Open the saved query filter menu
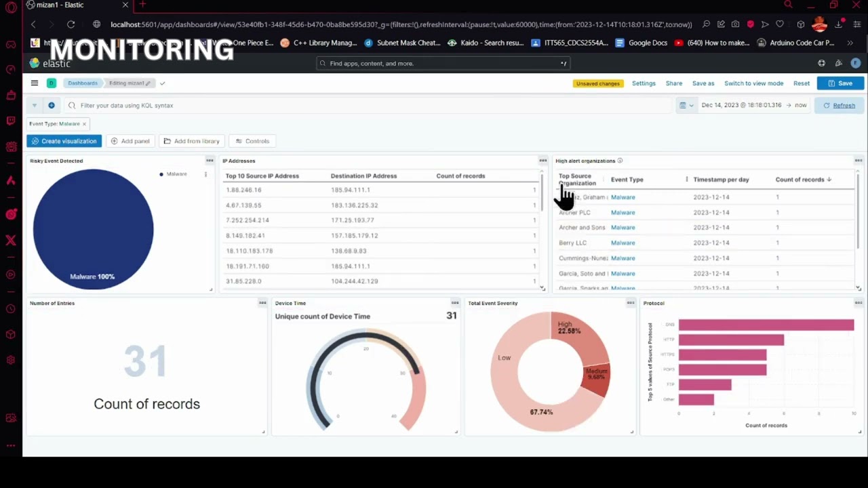The width and height of the screenshot is (868, 488). [x=35, y=105]
